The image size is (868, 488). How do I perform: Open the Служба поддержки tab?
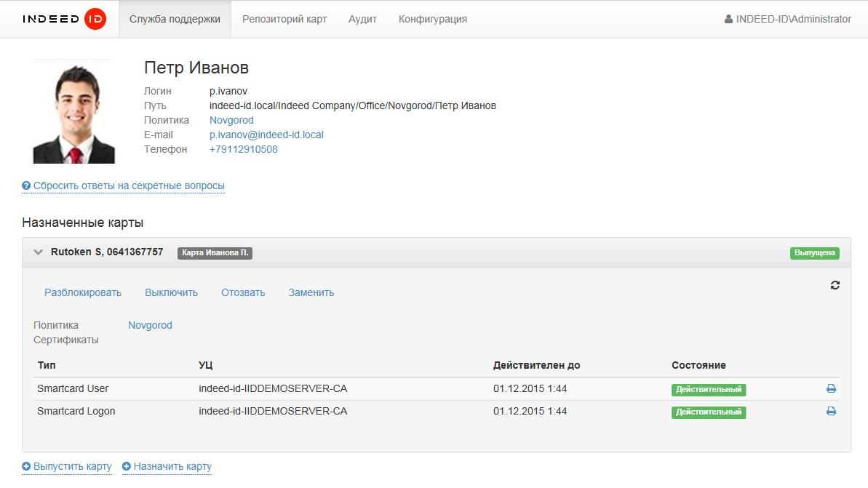tap(175, 19)
